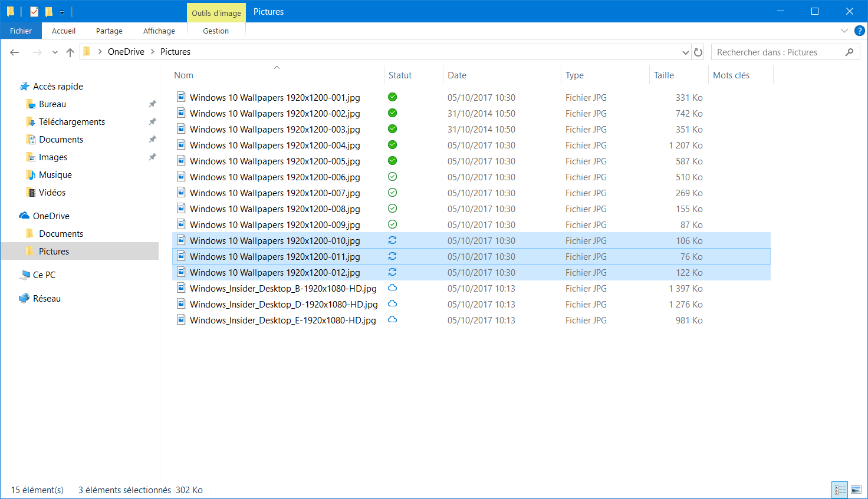Select file Windows 10 Wallpapers 1920x1200-004.jpg
Viewport: 868px width, 499px height.
click(275, 146)
